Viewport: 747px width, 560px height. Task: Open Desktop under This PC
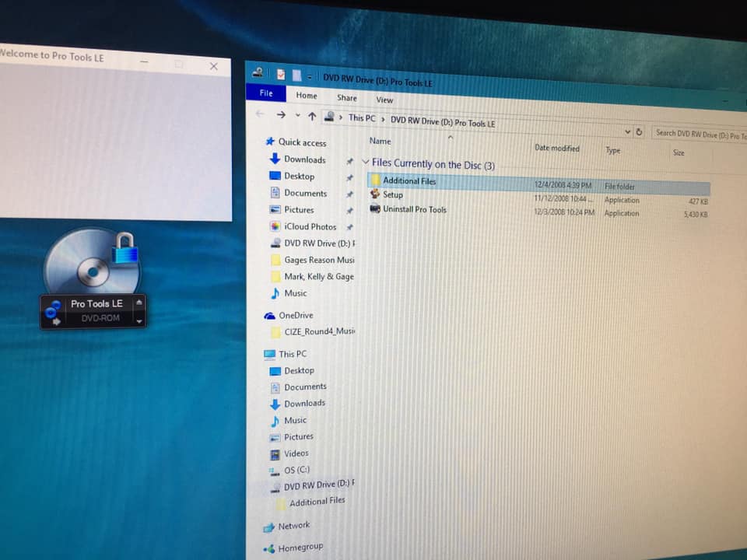[299, 370]
